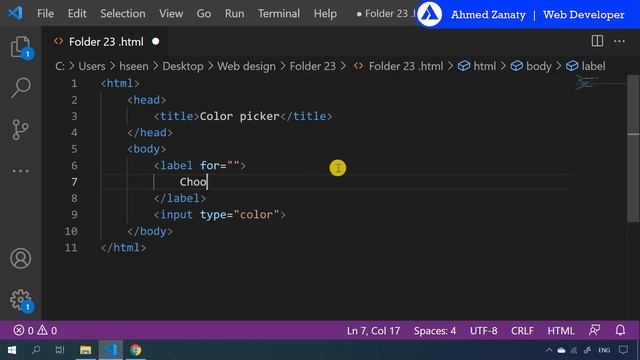Screen dimensions: 640x360
Task: Show additional views via ellipsis in activity bar
Action: click(x=20, y=171)
